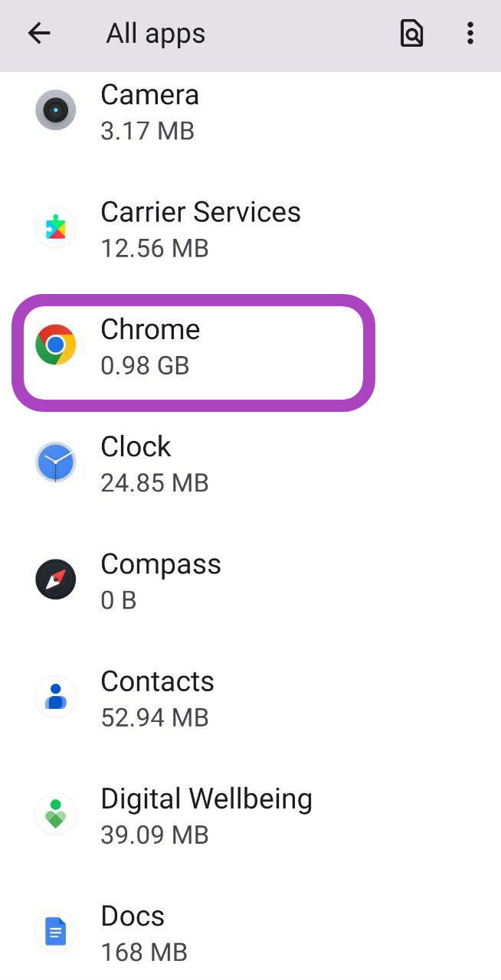
Task: Tap the All apps title text
Action: tap(156, 34)
